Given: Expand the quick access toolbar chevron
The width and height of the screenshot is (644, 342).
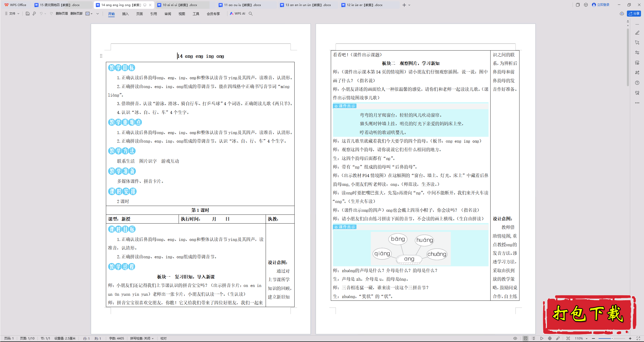Looking at the screenshot, I should 98,14.
